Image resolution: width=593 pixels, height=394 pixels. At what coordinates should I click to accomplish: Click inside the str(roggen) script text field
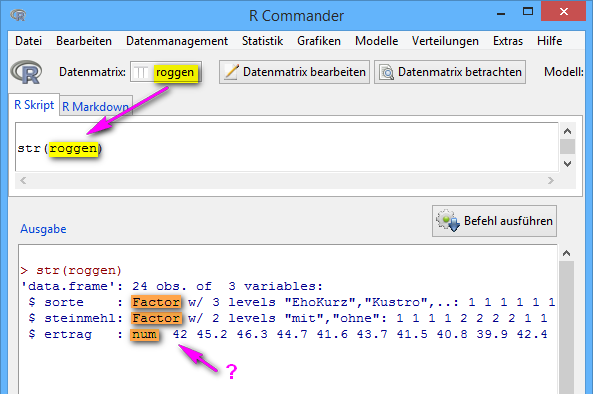pos(287,147)
